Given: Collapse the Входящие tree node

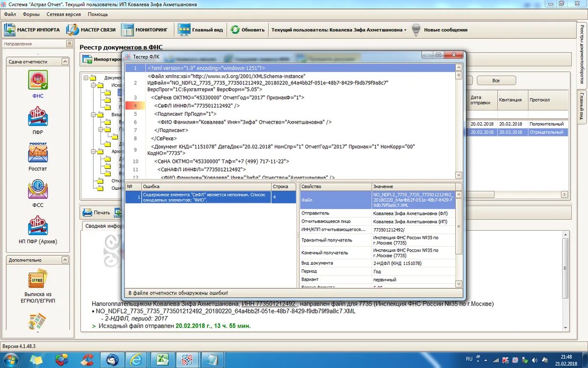Looking at the screenshot, I should point(94,114).
